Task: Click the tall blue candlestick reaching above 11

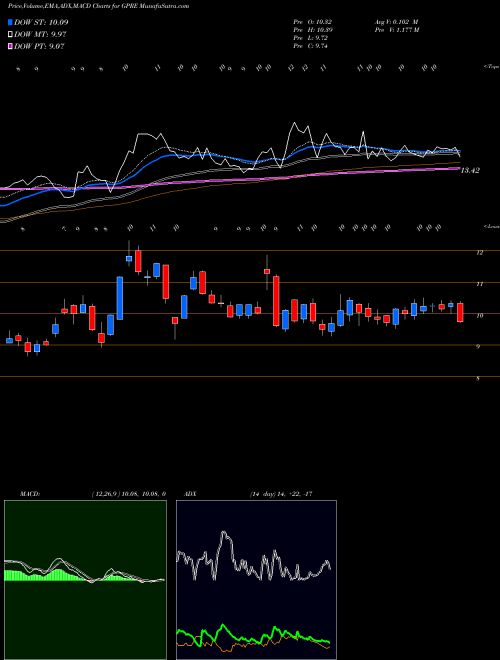Action: [x=120, y=298]
